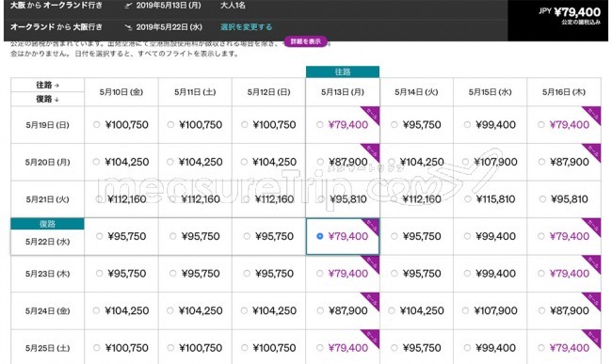Click the 5月14日 (火) outbound column header
The image size is (612, 364).
click(x=416, y=92)
